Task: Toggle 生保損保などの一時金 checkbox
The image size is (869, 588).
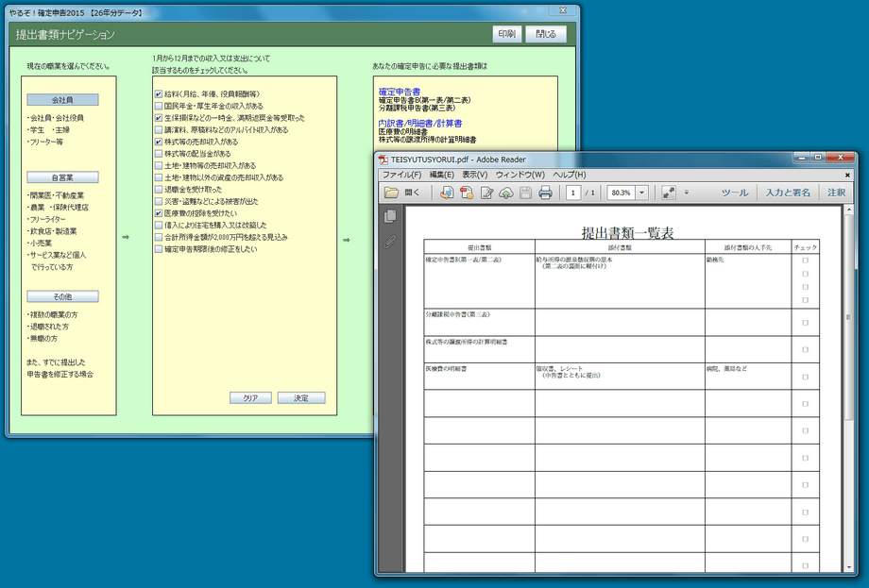Action: (x=159, y=118)
